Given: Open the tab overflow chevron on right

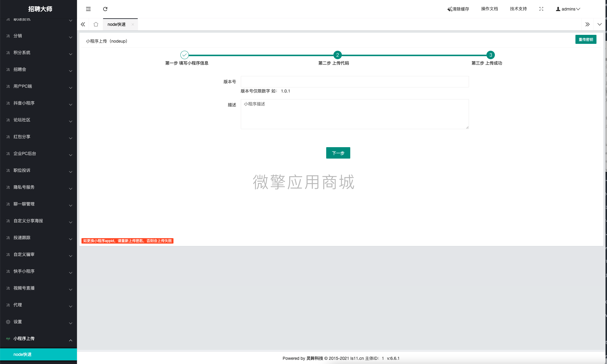Looking at the screenshot, I should pyautogui.click(x=599, y=24).
